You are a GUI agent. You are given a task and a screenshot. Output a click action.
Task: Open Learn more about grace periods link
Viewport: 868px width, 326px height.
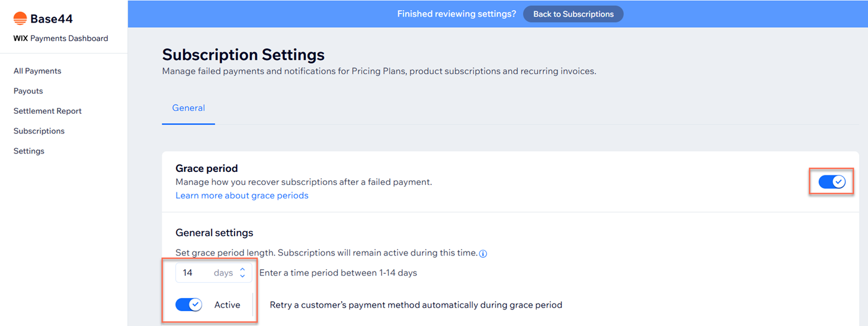[242, 196]
